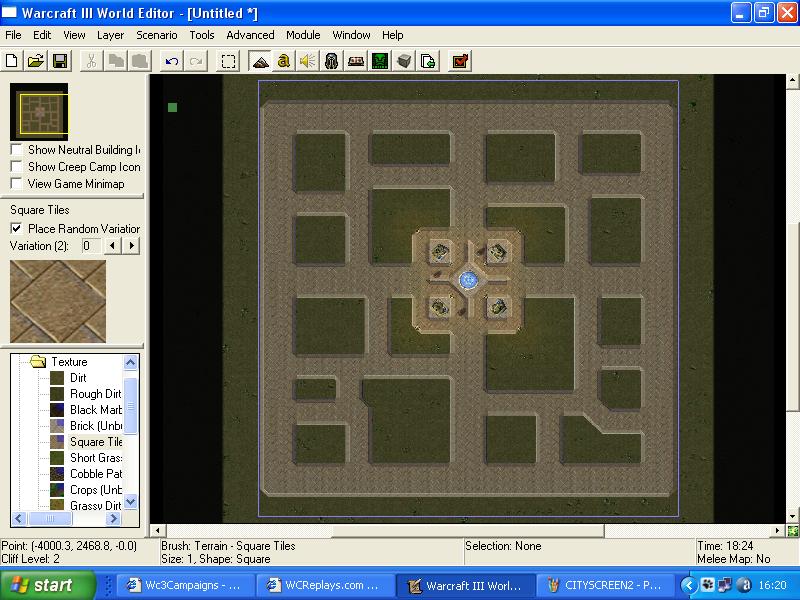Click the Cobble Path texture icon
The width and height of the screenshot is (800, 600).
(x=57, y=474)
